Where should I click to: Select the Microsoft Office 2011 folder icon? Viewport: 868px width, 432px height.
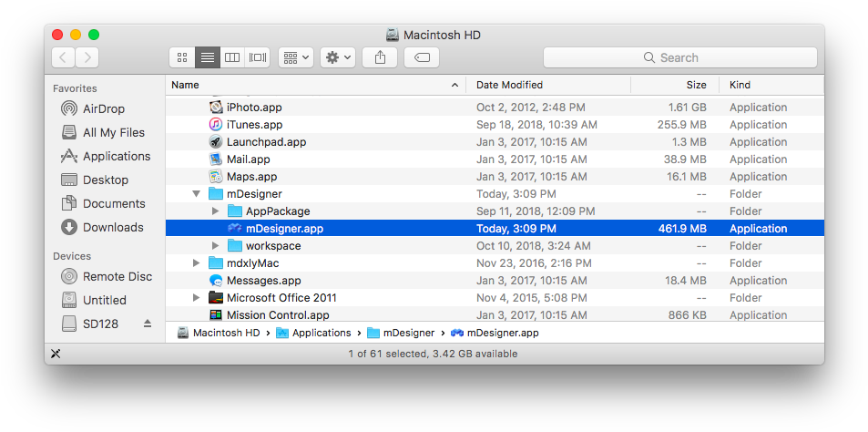pyautogui.click(x=216, y=298)
